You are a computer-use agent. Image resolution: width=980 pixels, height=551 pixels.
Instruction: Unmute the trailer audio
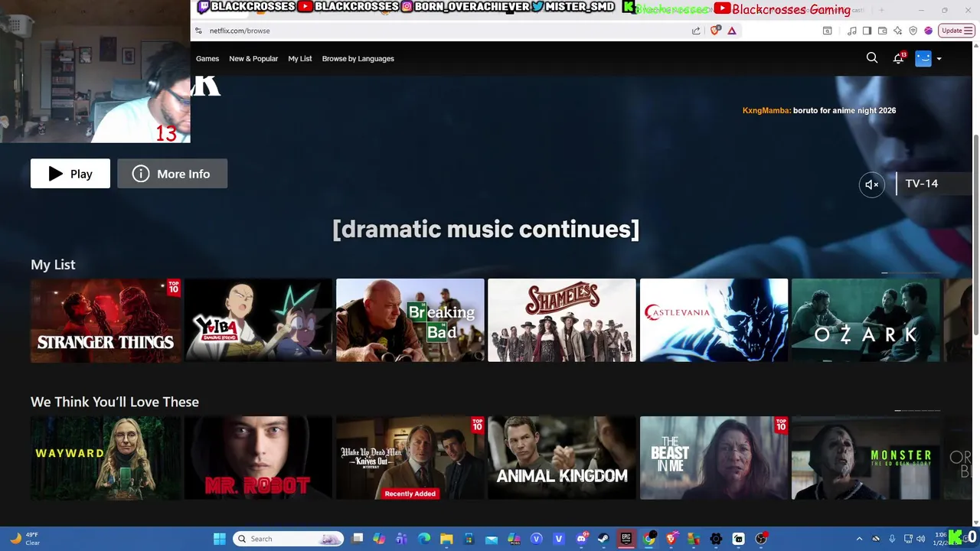(871, 184)
